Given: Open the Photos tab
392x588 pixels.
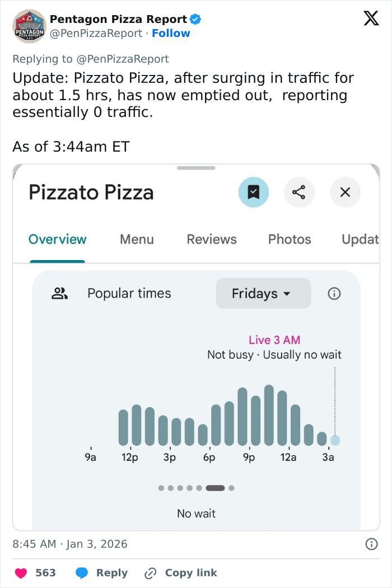Looking at the screenshot, I should [289, 239].
